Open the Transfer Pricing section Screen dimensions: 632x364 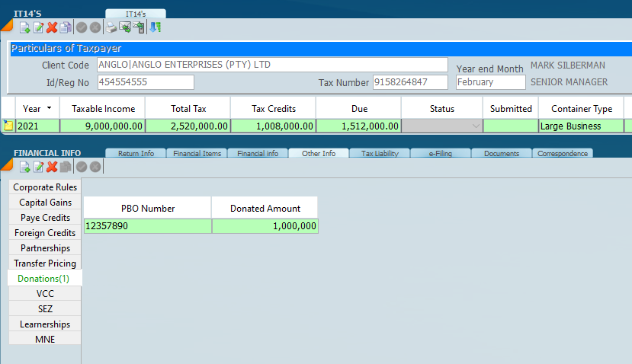click(45, 263)
